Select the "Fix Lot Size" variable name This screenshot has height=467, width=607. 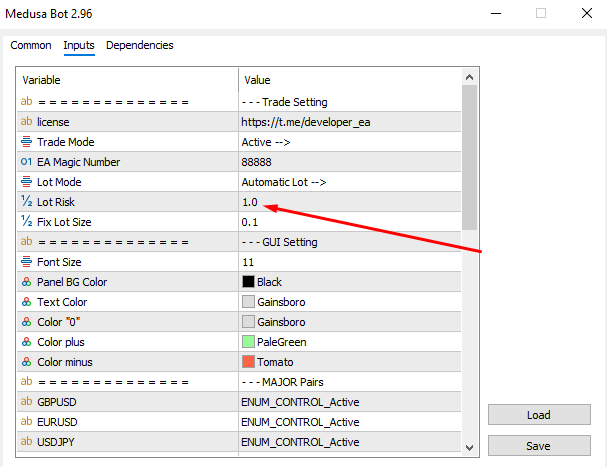64,222
